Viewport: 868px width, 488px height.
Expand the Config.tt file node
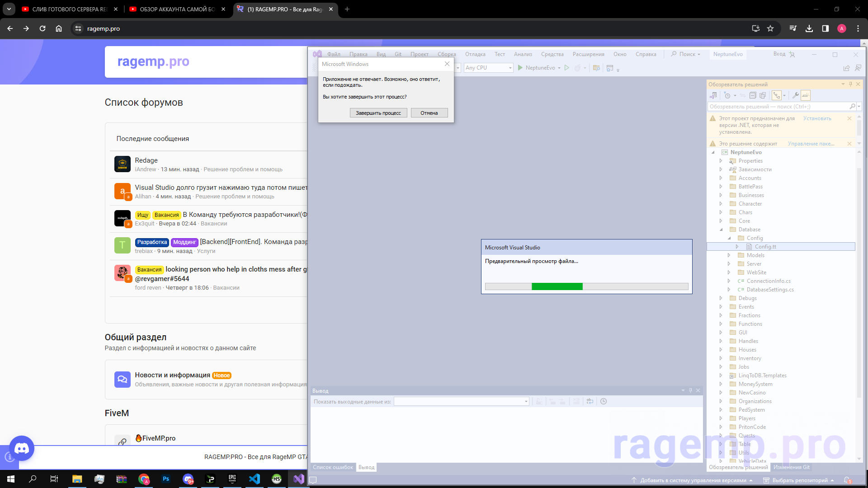pyautogui.click(x=737, y=247)
